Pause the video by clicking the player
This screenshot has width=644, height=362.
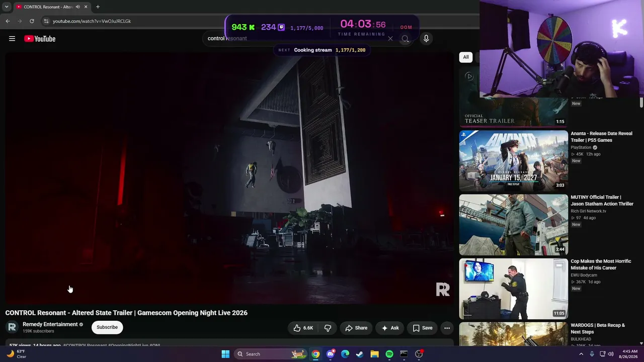tap(229, 178)
